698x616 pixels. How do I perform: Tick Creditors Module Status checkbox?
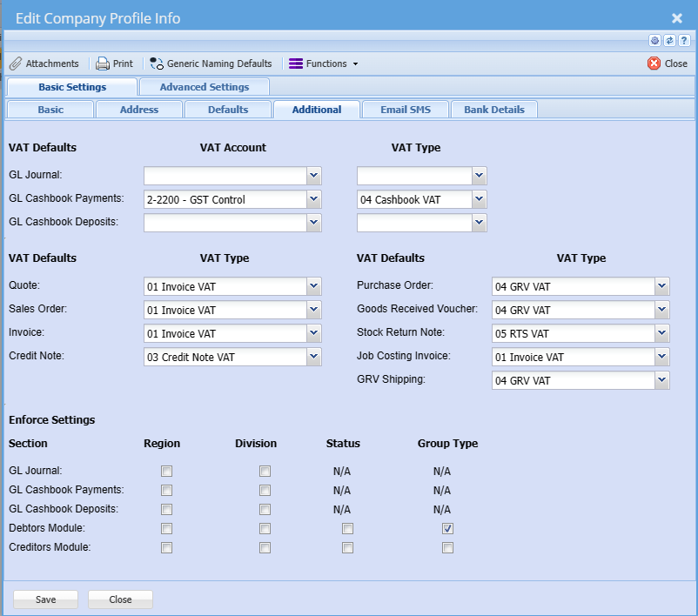(x=347, y=548)
